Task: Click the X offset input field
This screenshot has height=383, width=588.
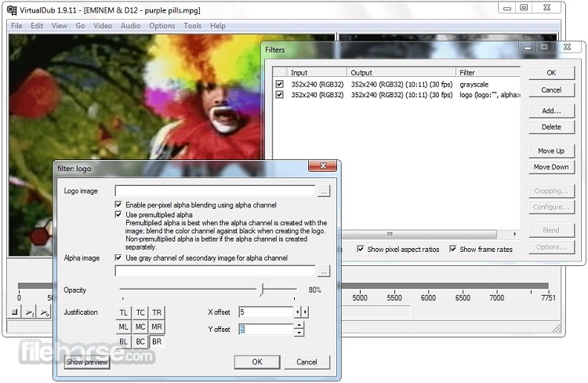Action: 265,312
